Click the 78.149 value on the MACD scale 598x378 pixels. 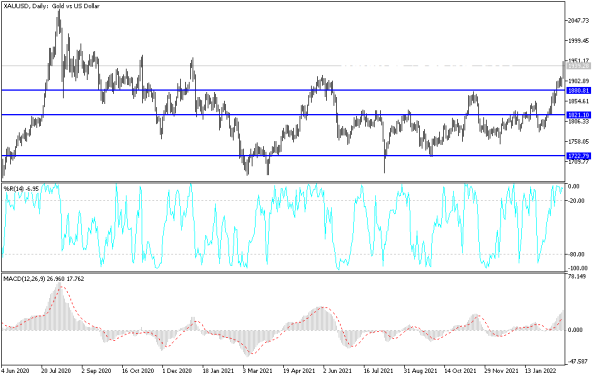[577, 276]
